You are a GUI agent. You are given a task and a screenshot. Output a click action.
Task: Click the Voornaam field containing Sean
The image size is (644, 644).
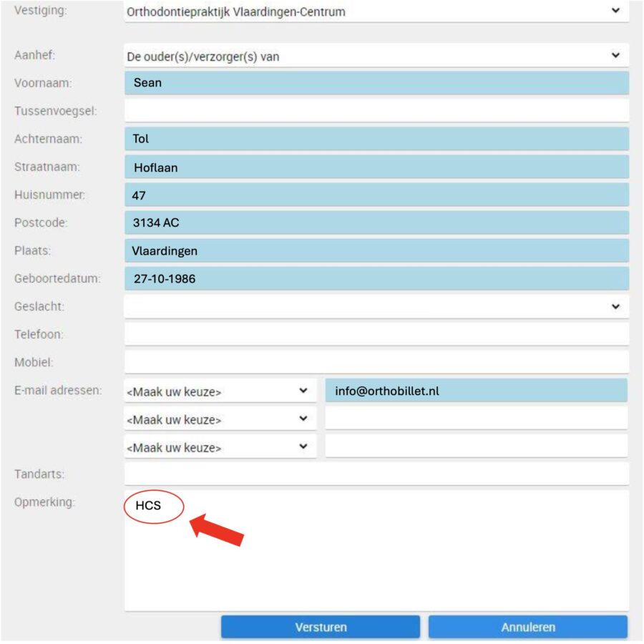click(376, 83)
